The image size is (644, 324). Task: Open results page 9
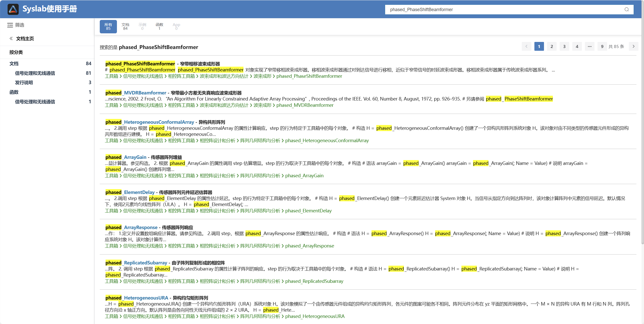coord(602,46)
